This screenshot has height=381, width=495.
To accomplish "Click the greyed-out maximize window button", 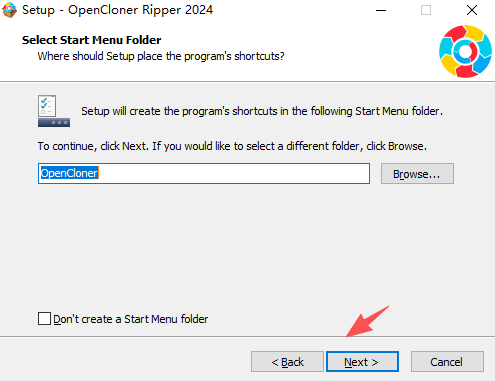I will tap(426, 10).
